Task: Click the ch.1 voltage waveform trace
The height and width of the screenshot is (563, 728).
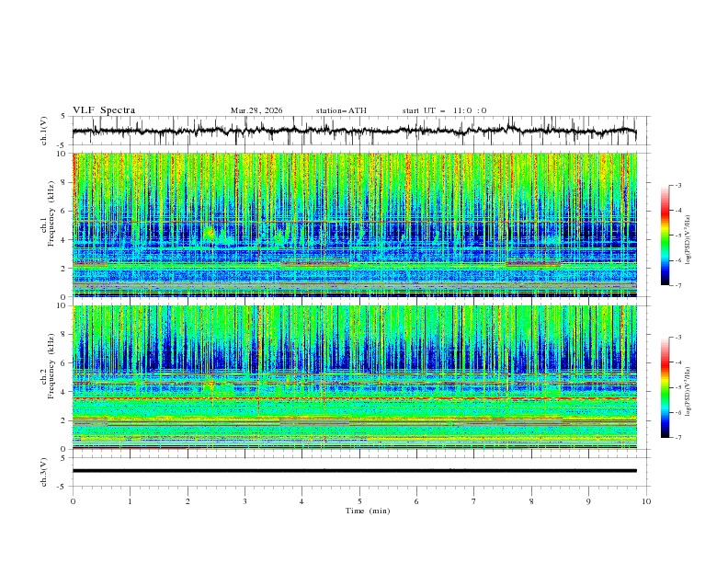Action: click(354, 131)
